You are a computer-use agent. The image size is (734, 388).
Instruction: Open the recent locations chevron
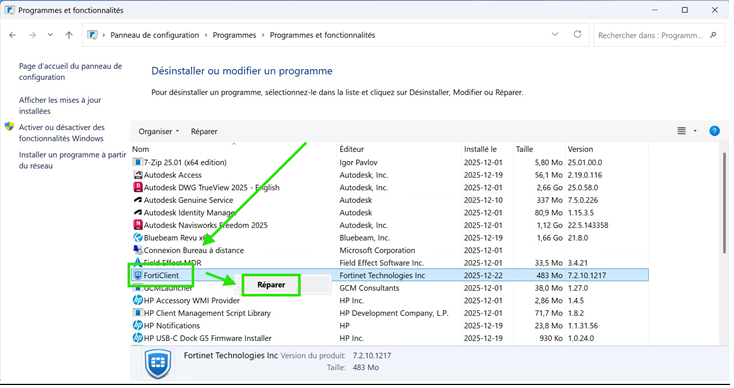tap(50, 35)
